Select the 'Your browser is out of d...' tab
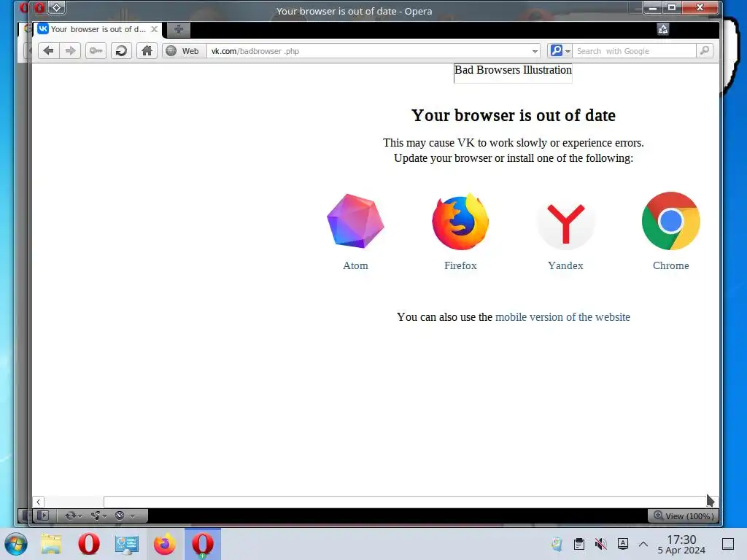The width and height of the screenshot is (747, 560). 98,29
